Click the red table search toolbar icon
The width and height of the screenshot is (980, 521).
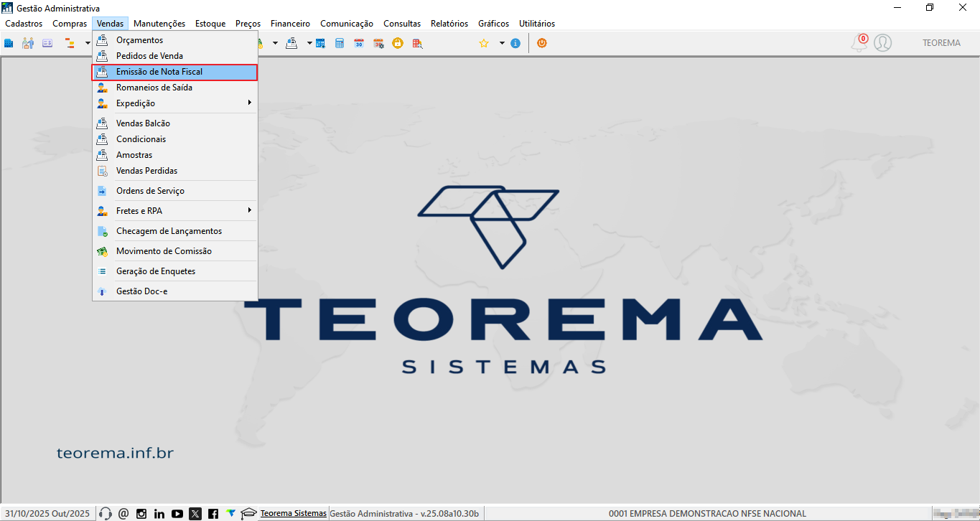tap(417, 43)
